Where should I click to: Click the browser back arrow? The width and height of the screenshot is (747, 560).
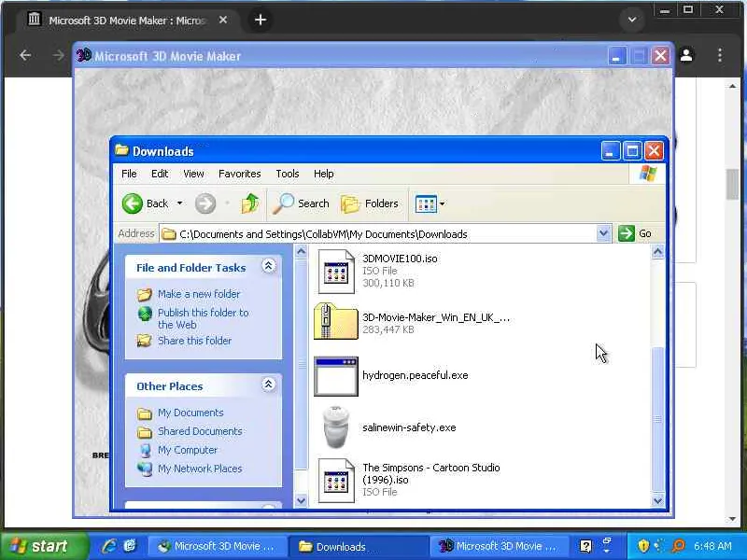(25, 55)
